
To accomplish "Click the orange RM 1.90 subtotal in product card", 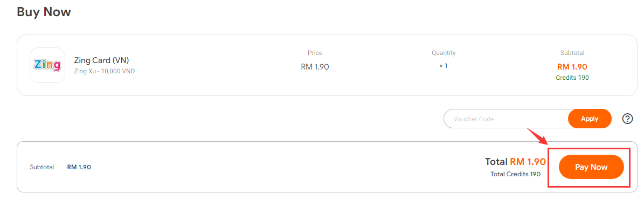I will (572, 66).
